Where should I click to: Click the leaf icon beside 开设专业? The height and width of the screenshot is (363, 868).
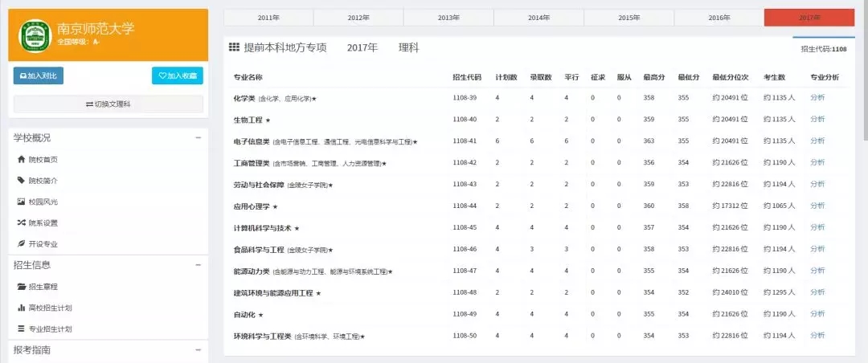point(22,243)
